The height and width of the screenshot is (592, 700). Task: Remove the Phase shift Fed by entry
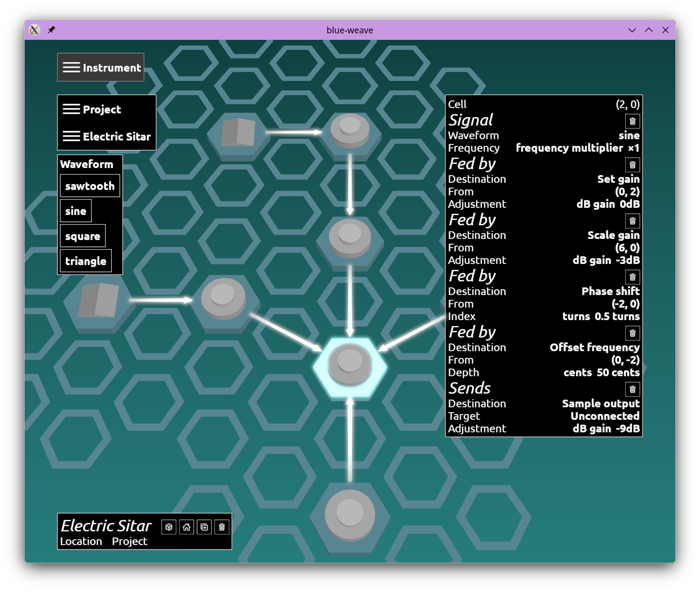(633, 277)
